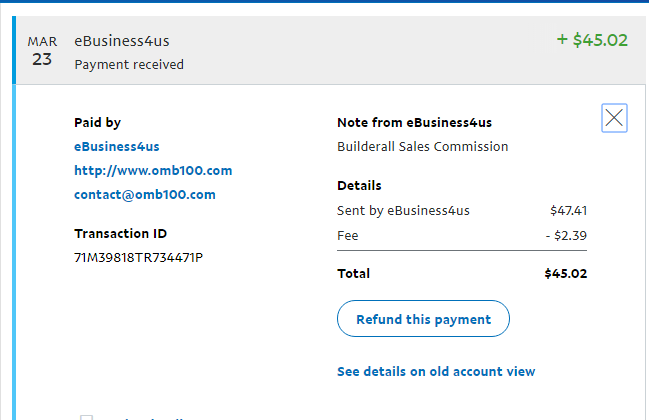649x420 pixels.
Task: Select the green +$45.02 amount in header
Action: [x=592, y=41]
